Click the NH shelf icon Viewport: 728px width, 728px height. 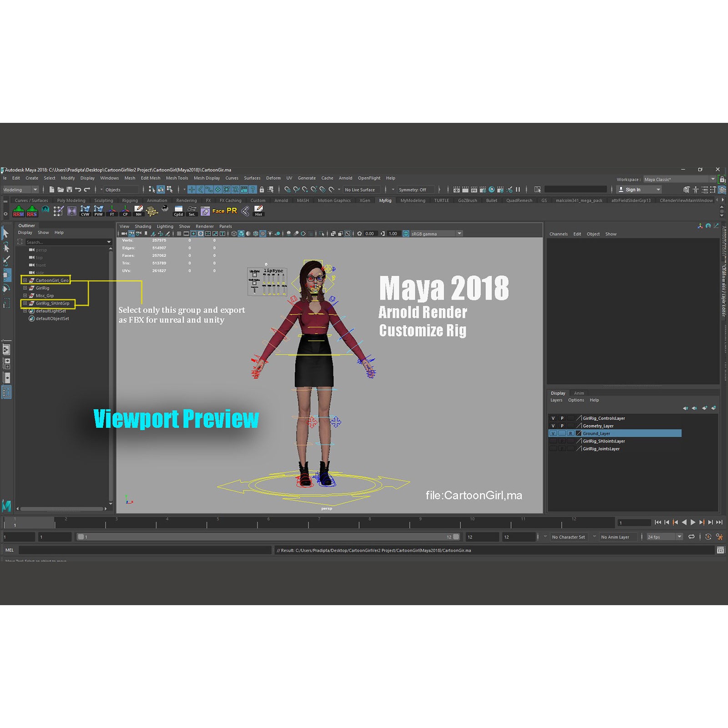click(138, 211)
